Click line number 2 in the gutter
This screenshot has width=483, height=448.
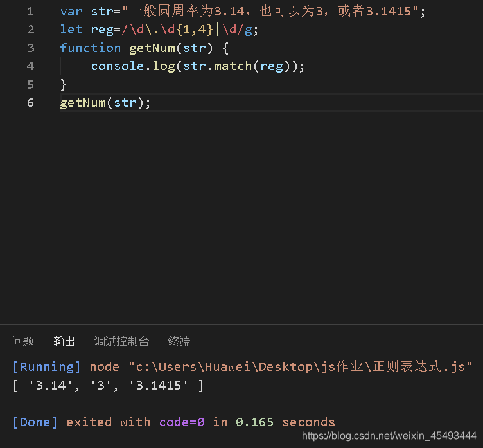tap(30, 30)
